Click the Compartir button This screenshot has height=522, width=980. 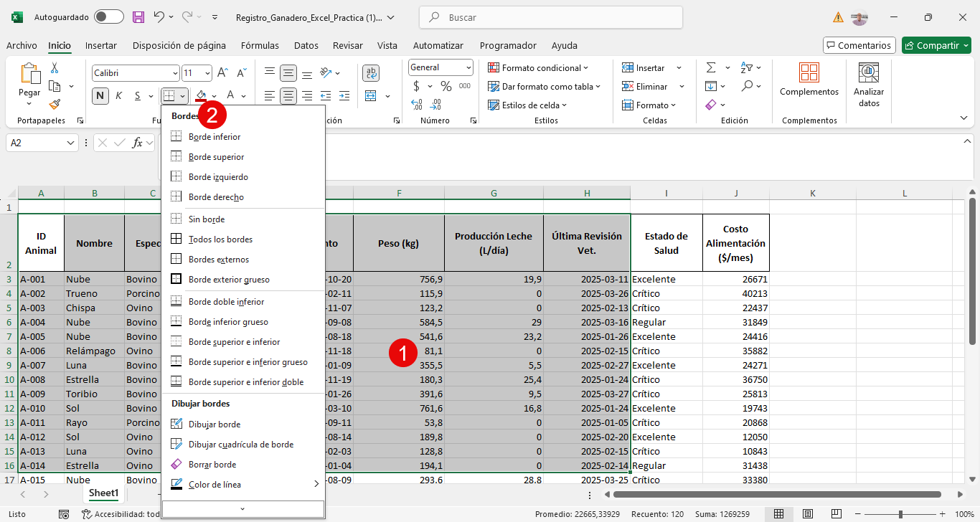(936, 45)
